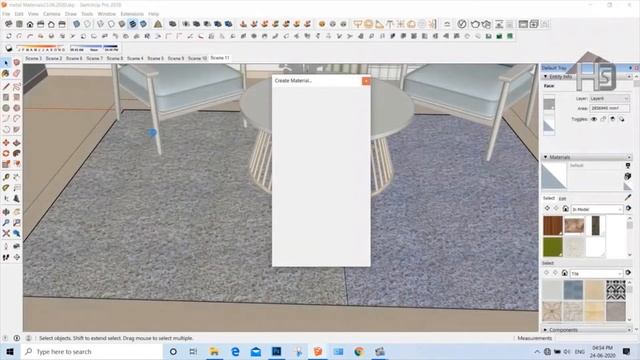
Task: Open File Explorer from taskbar
Action: 214,351
